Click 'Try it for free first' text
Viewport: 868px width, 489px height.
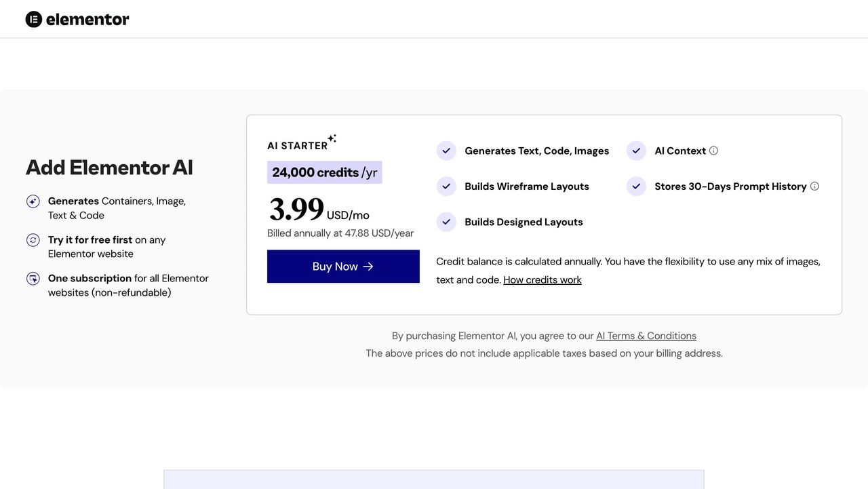[90, 240]
